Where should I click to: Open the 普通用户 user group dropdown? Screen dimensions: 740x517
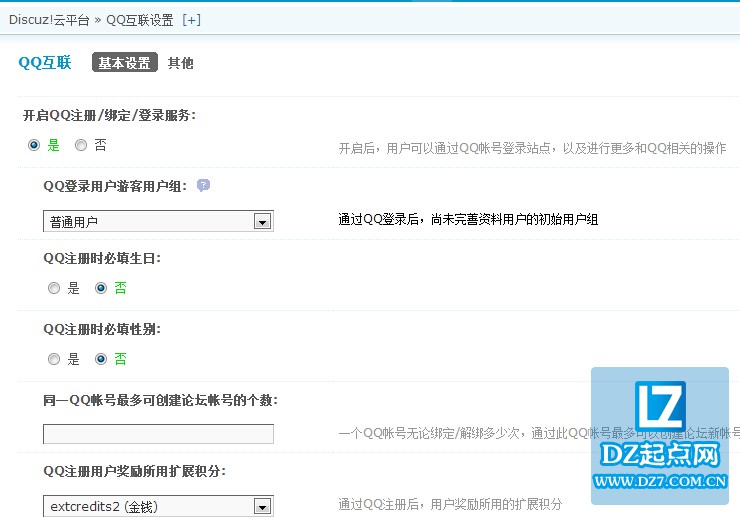pyautogui.click(x=158, y=221)
